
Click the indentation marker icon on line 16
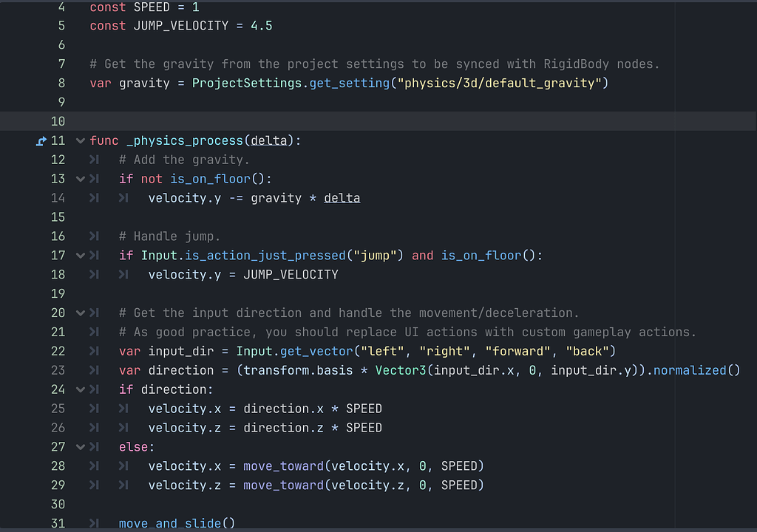94,236
